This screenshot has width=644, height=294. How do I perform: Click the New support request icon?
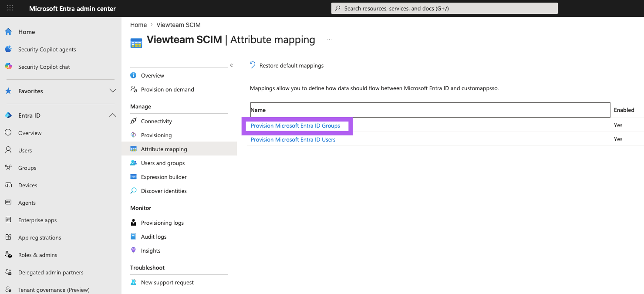coord(134,282)
